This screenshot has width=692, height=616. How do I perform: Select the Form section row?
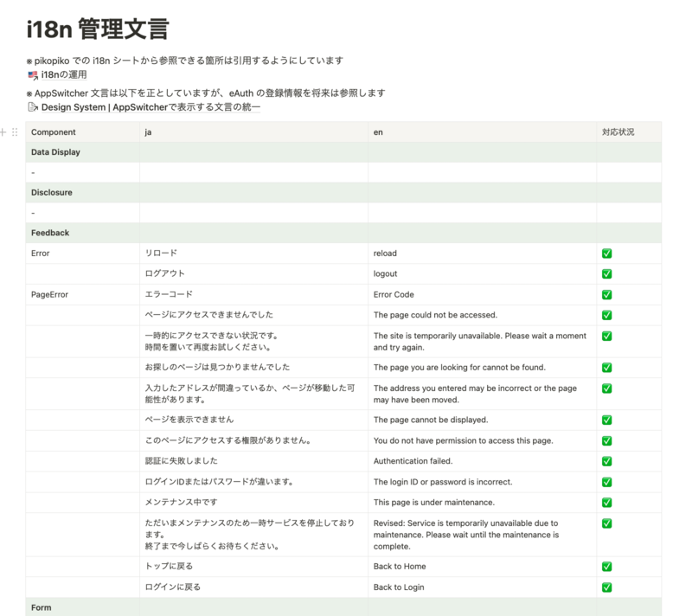tap(343, 607)
